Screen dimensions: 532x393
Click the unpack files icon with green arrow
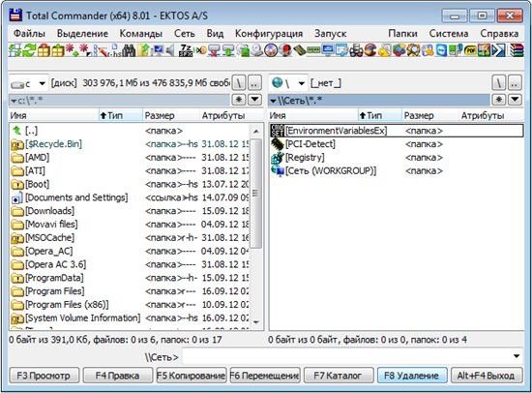click(x=58, y=50)
